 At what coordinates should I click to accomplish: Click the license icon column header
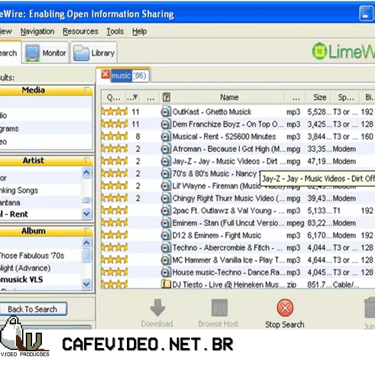tap(166, 97)
